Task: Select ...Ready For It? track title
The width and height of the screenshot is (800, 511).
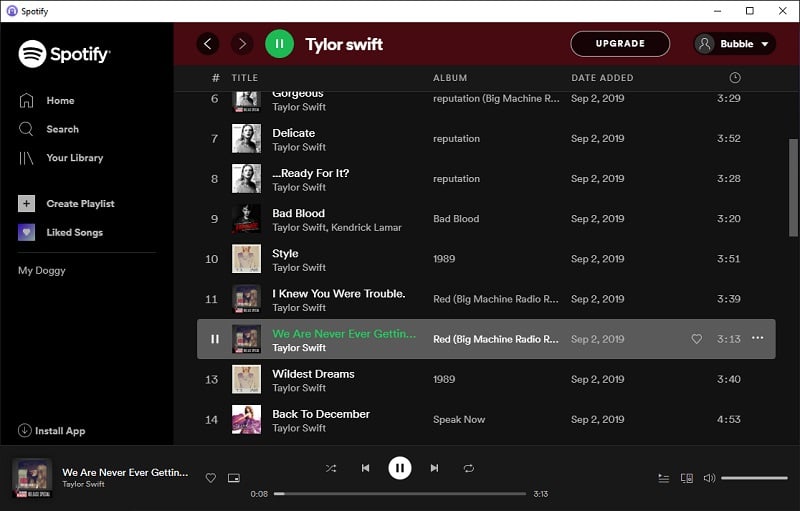Action: click(311, 173)
